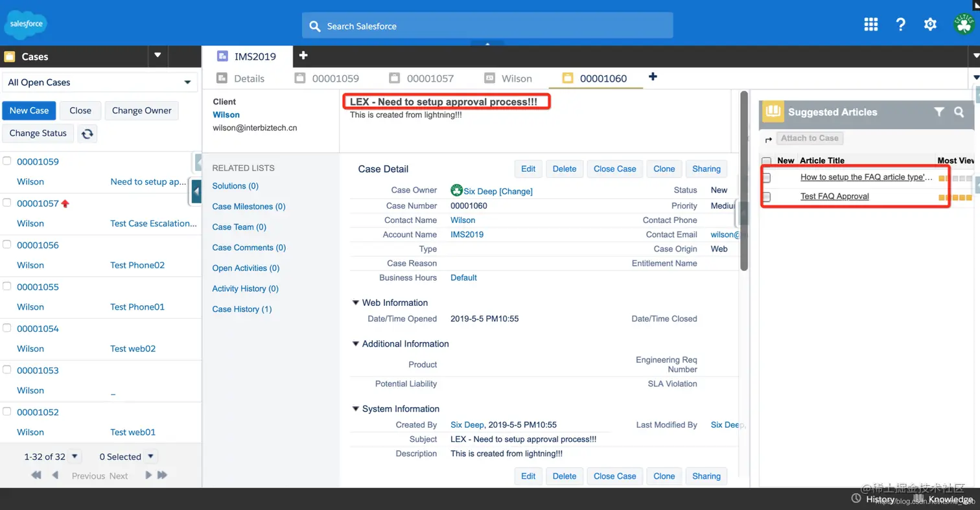Open the Salesforce home logo
Viewport: 980px width, 510px height.
pyautogui.click(x=25, y=24)
